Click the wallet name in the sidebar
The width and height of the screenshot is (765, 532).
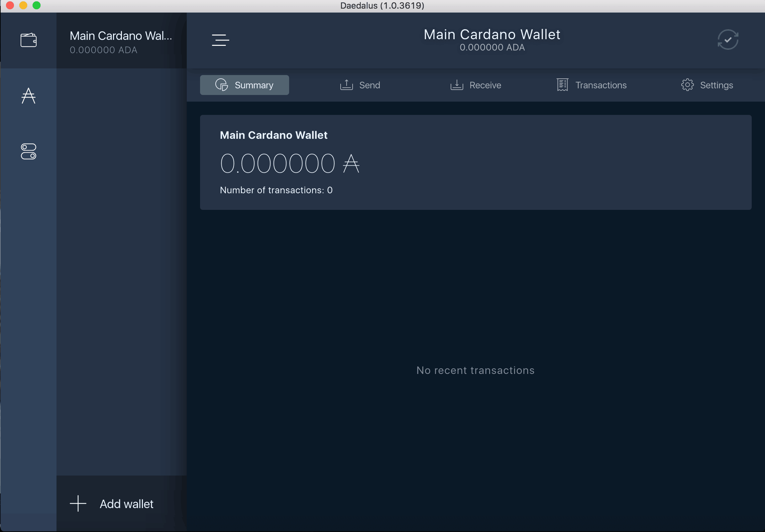(121, 35)
